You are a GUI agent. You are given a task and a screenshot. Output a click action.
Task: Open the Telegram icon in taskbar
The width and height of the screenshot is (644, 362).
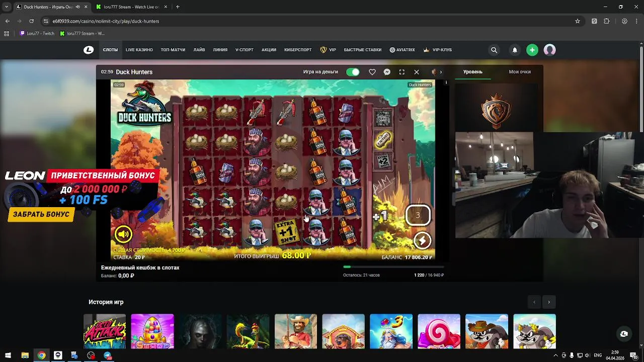[x=107, y=355]
